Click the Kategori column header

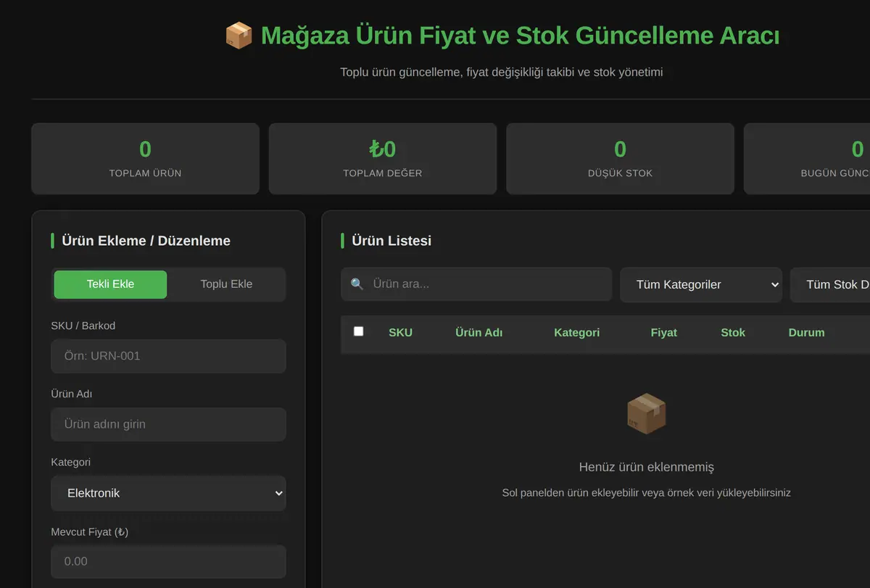point(576,333)
